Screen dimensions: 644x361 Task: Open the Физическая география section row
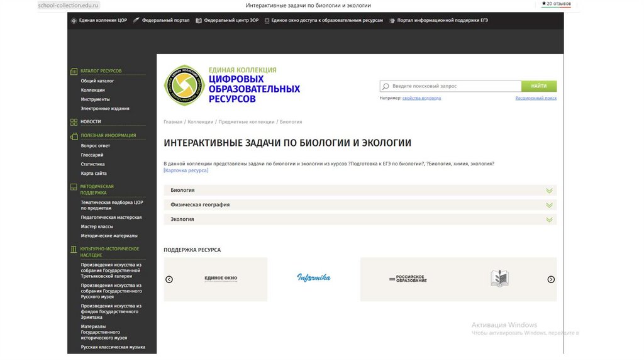point(360,204)
